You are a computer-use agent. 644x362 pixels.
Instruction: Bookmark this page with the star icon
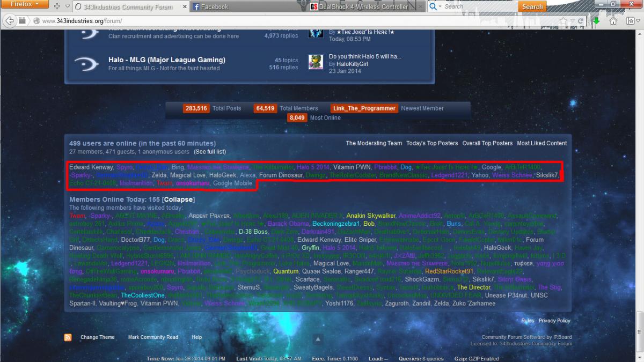point(563,21)
